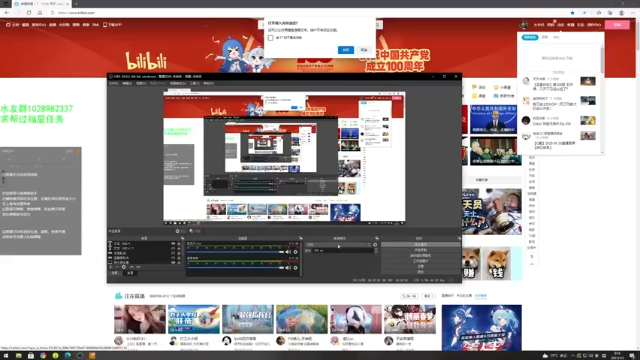
Task: Open the first menu in the OBS menu bar
Action: (113, 83)
